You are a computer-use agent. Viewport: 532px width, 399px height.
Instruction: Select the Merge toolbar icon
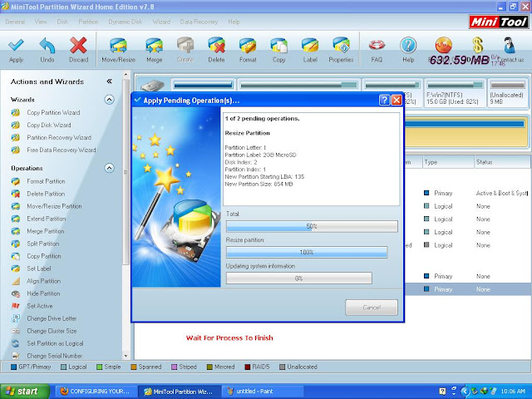(154, 46)
